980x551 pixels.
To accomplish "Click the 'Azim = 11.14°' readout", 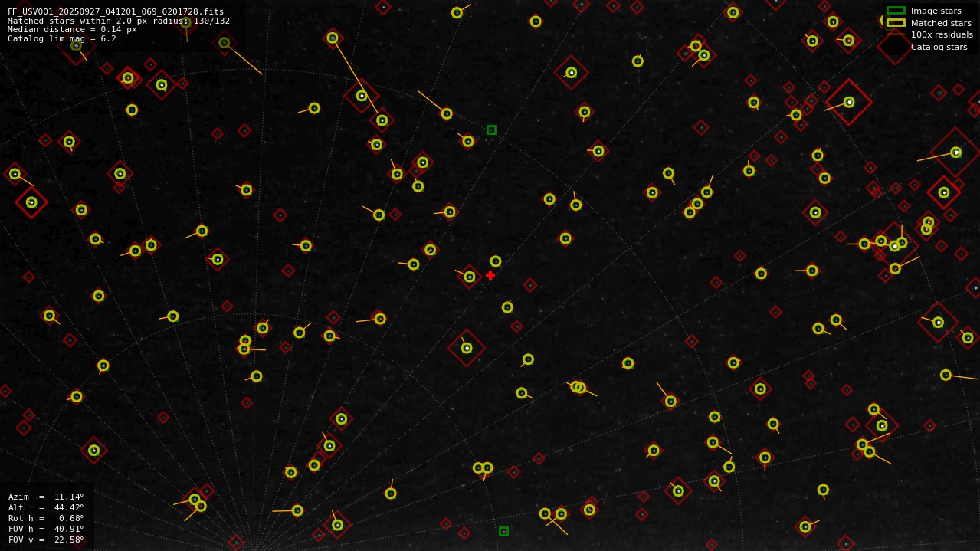I will tap(46, 497).
